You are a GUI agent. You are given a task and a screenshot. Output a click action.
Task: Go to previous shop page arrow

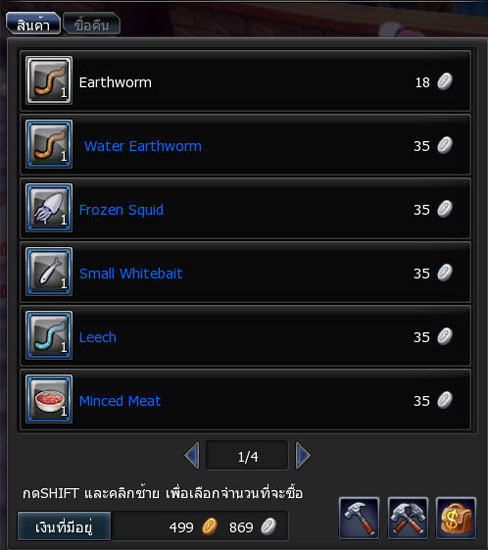pos(192,456)
